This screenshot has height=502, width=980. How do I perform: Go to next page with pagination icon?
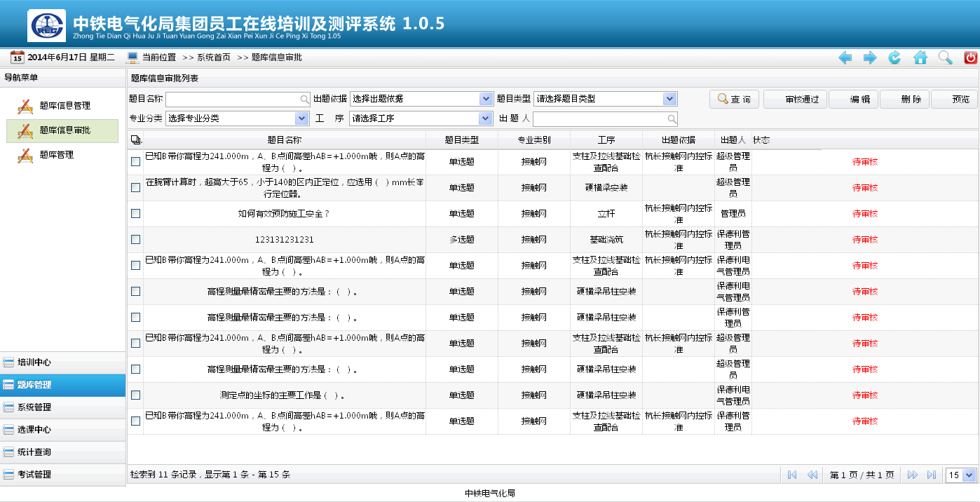pos(912,475)
